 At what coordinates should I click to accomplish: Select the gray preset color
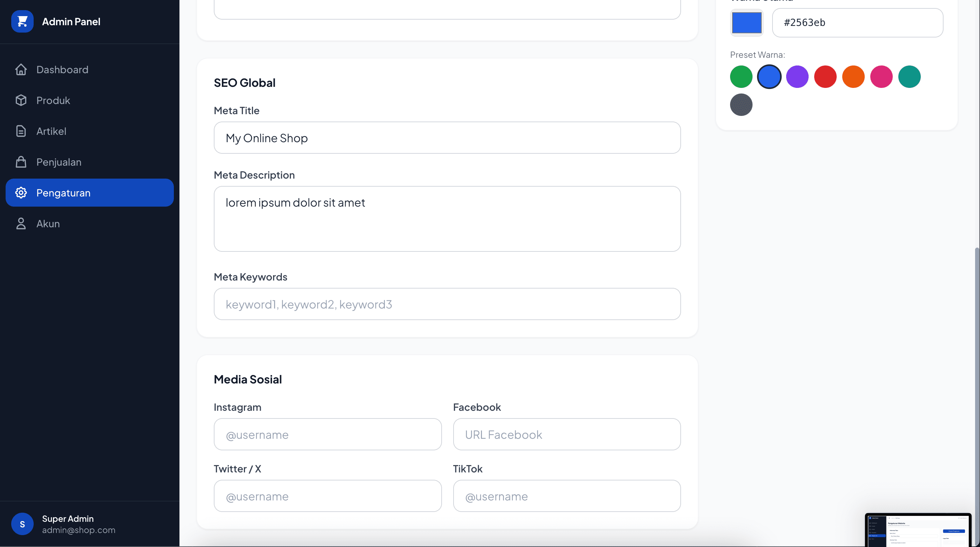pos(741,105)
